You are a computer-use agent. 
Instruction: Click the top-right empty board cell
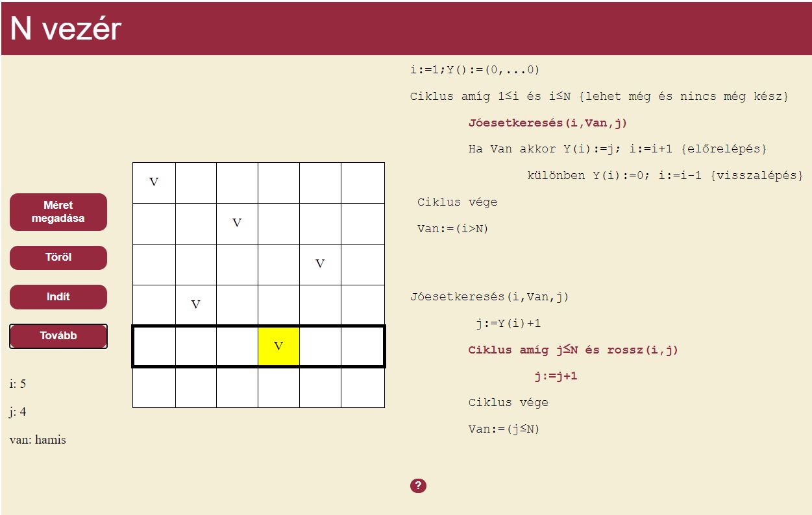pyautogui.click(x=362, y=182)
